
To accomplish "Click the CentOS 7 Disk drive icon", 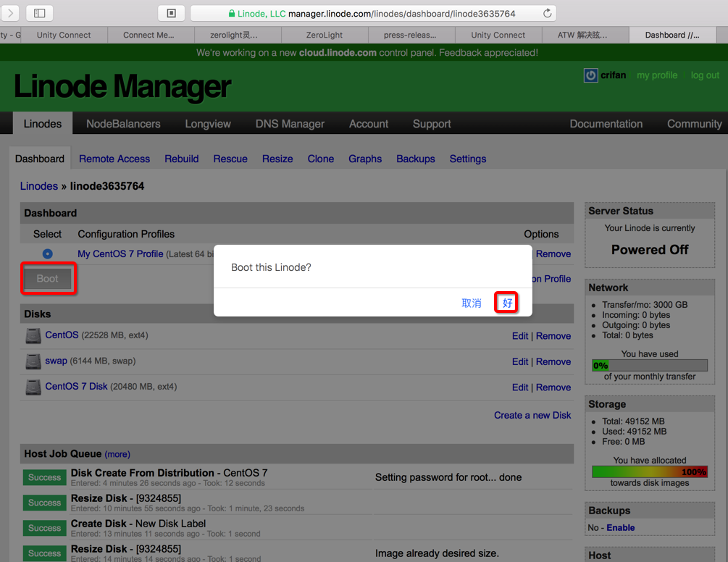I will click(x=33, y=387).
